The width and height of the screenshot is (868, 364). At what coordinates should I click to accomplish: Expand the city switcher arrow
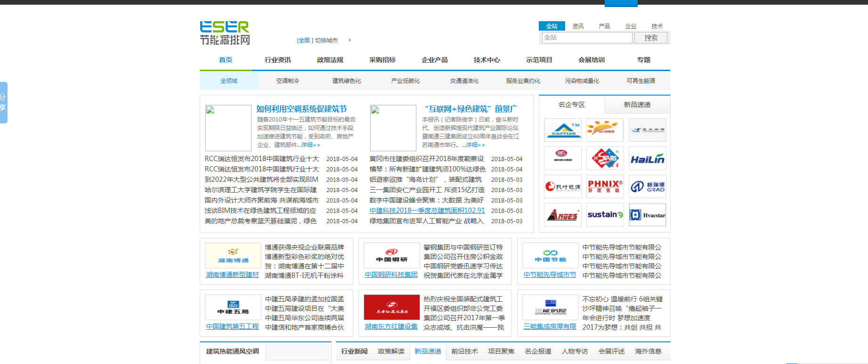click(350, 40)
